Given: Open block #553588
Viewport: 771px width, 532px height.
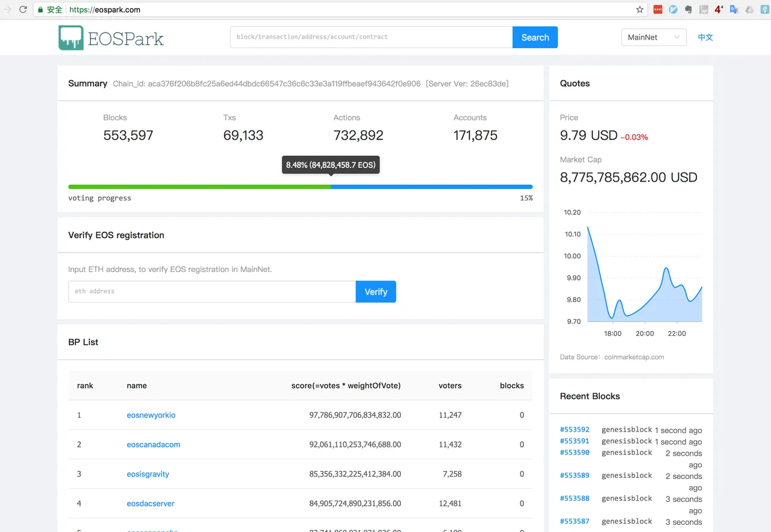Looking at the screenshot, I should (575, 498).
